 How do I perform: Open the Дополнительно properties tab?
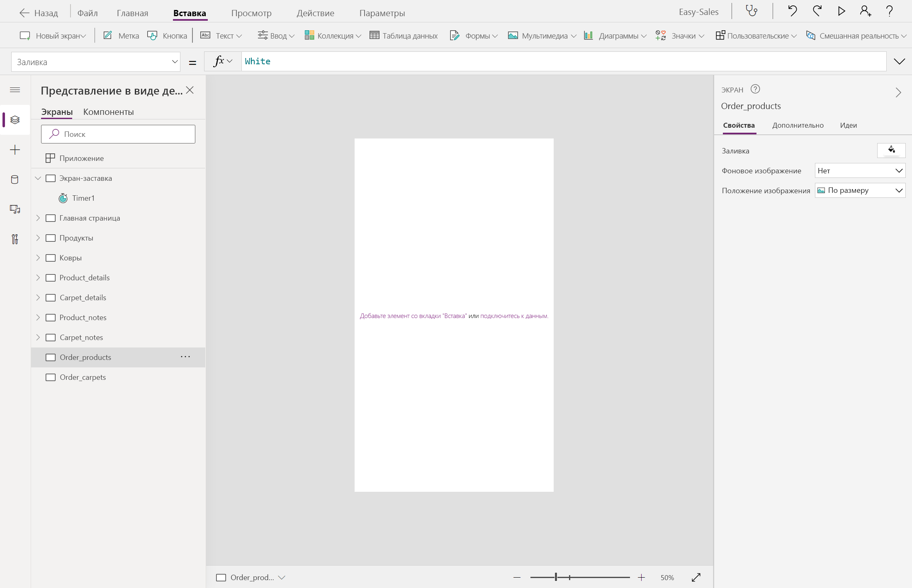pyautogui.click(x=798, y=125)
